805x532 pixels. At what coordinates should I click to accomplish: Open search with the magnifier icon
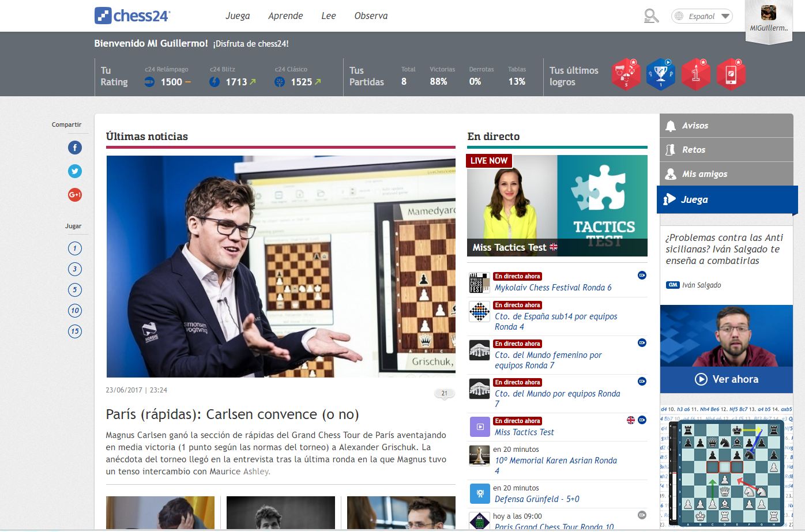pos(651,16)
